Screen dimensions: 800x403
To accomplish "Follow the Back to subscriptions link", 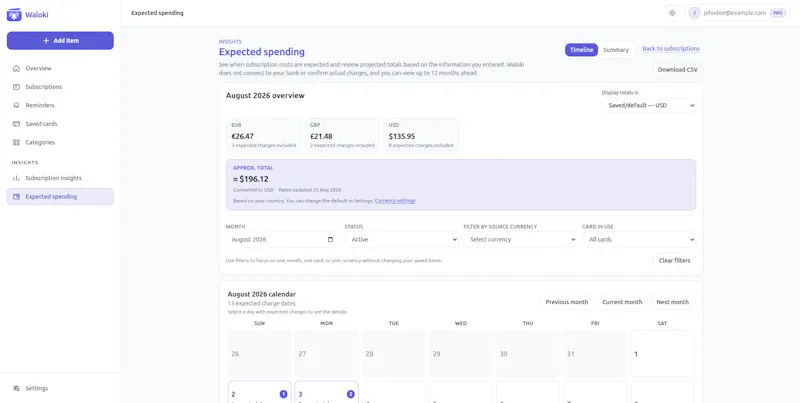I will click(671, 48).
